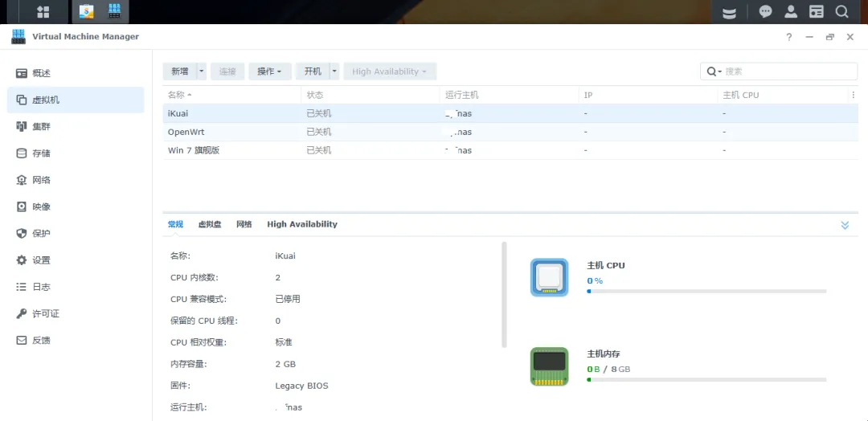The image size is (868, 421).
Task: Switch to the 虚拟盘 tab
Action: coord(210,224)
